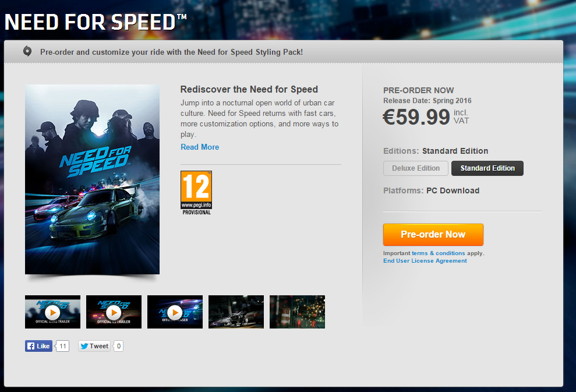Open the End User License Agreement
This screenshot has width=576, height=392.
(425, 261)
